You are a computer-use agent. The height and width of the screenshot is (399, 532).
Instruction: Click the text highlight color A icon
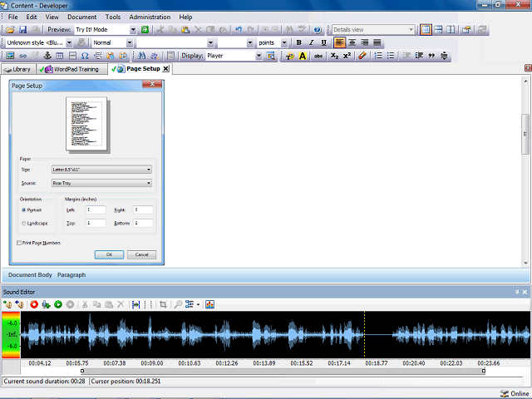click(x=303, y=56)
